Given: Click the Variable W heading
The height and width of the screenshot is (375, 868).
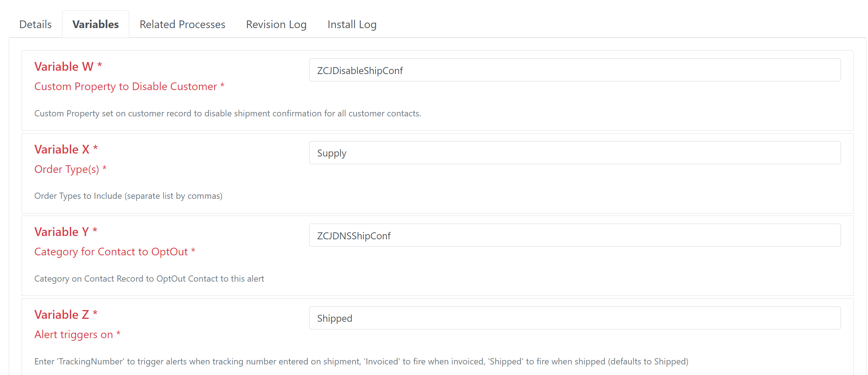Looking at the screenshot, I should coord(64,67).
